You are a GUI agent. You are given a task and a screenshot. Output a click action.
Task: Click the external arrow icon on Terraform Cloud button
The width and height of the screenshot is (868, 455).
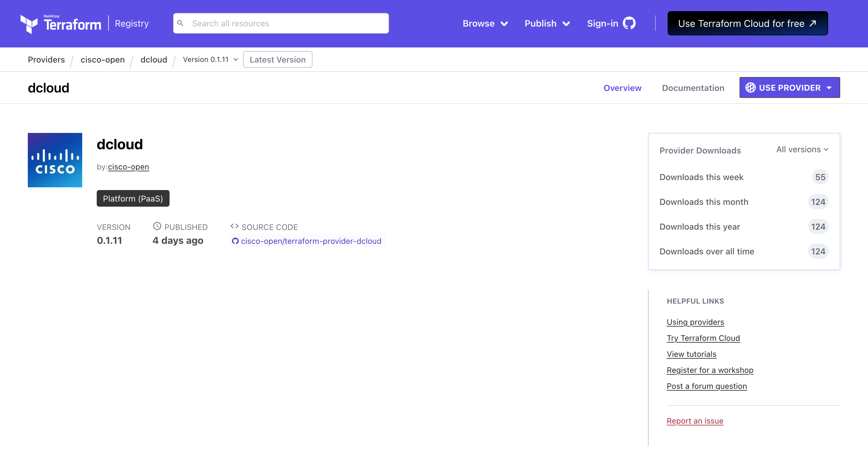point(813,23)
